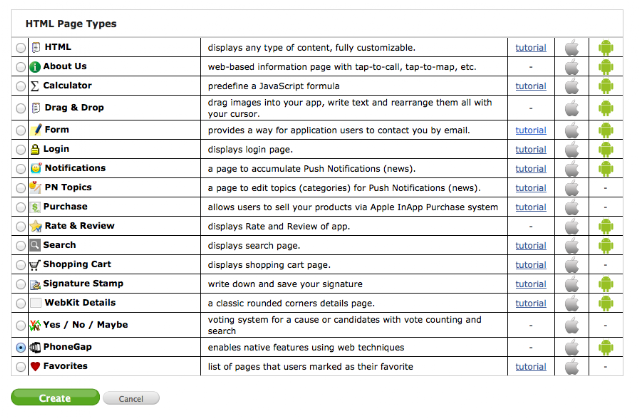Image resolution: width=640 pixels, height=419 pixels.
Task: Click the red heart icon for Favorites
Action: pyautogui.click(x=35, y=366)
